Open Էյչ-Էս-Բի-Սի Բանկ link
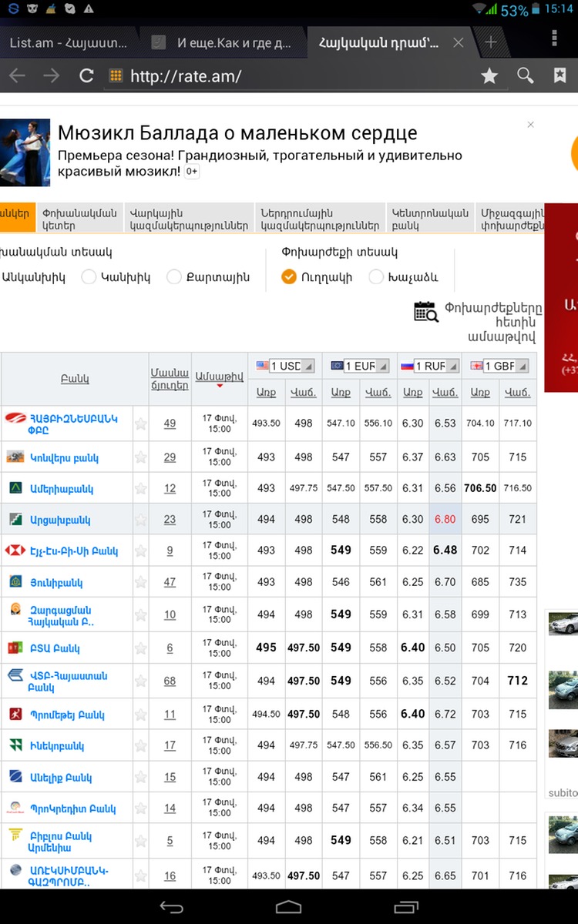The height and width of the screenshot is (924, 578). coord(74,551)
